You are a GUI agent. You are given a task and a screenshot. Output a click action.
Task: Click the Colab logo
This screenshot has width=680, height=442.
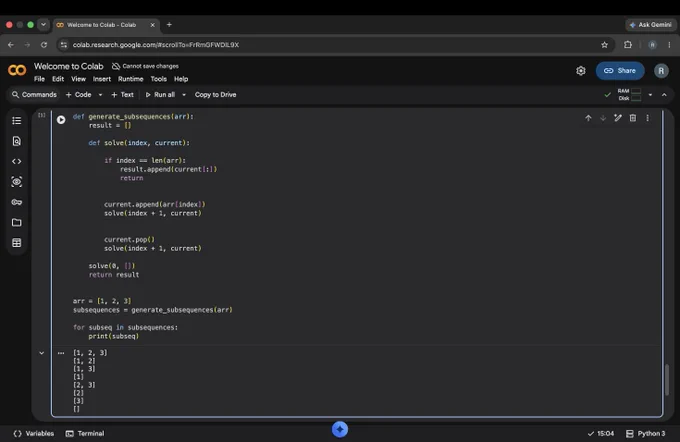coord(17,70)
